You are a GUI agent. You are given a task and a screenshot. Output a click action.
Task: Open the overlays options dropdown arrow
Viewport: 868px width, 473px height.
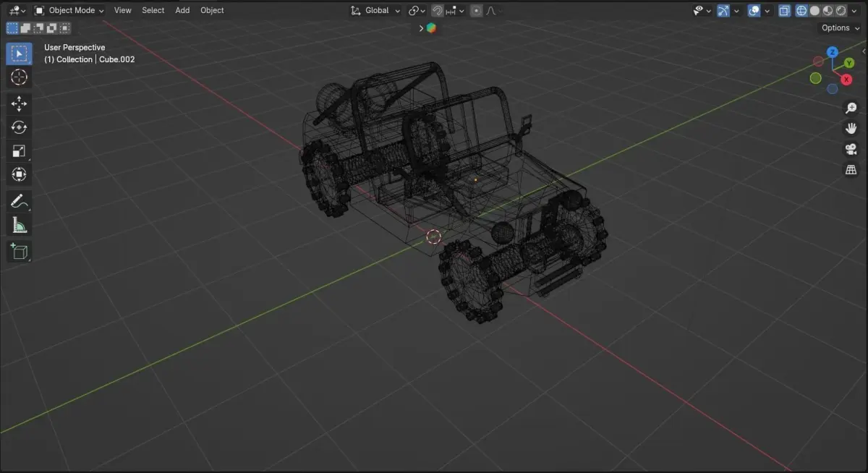pyautogui.click(x=767, y=11)
